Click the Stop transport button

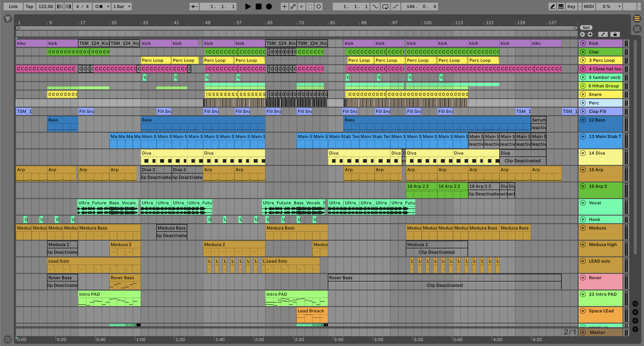pos(258,6)
